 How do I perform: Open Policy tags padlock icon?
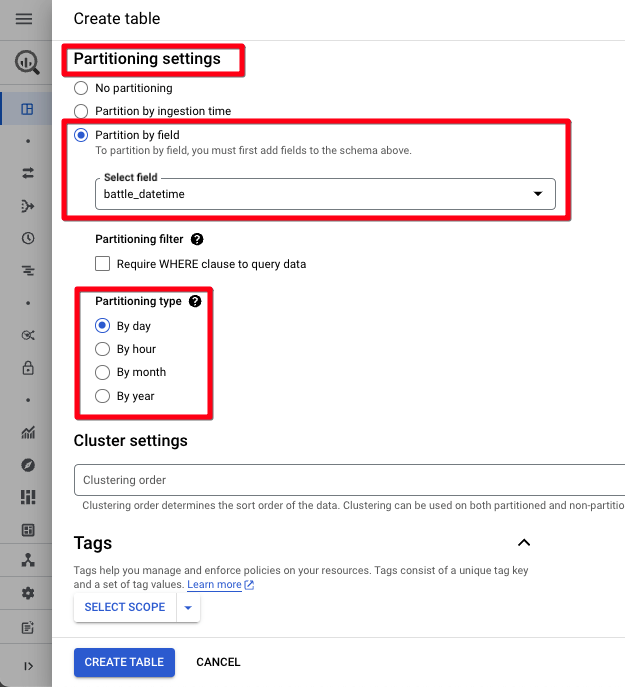click(x=28, y=368)
